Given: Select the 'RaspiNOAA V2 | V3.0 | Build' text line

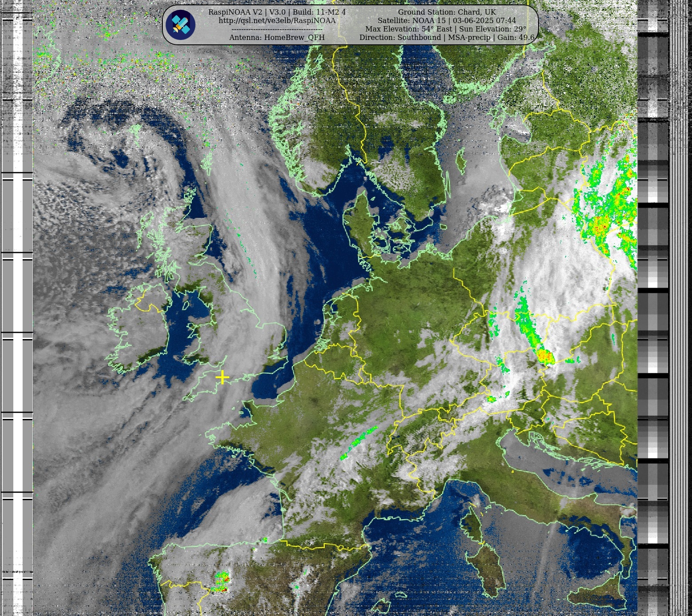Looking at the screenshot, I should [x=277, y=12].
